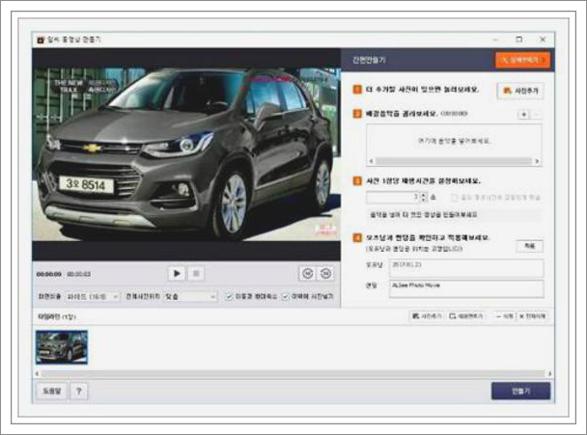The height and width of the screenshot is (435, 587).
Task: Remove background music with minus button
Action: [536, 115]
